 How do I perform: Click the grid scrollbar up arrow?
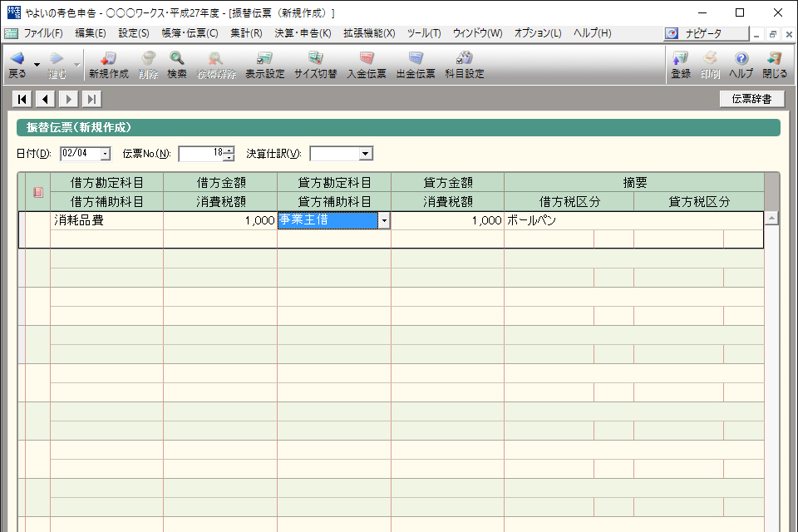coord(771,218)
